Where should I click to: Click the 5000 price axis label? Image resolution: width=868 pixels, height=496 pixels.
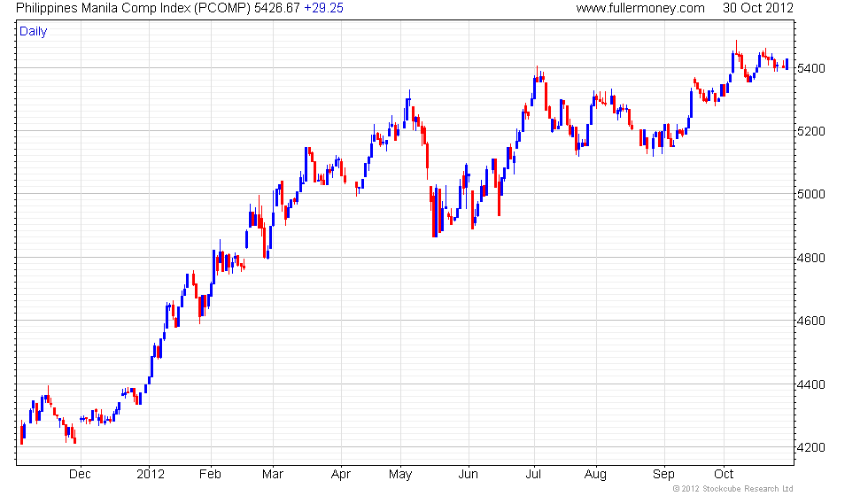(x=810, y=194)
